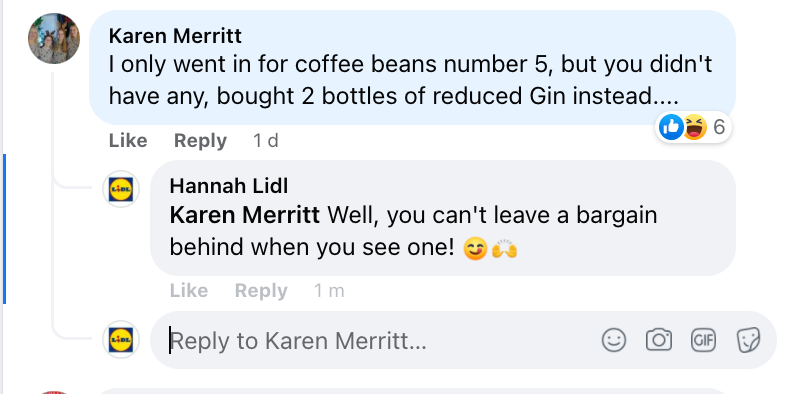Like Karen Merritt's coffee beans comment
The height and width of the screenshot is (394, 802).
[x=128, y=140]
